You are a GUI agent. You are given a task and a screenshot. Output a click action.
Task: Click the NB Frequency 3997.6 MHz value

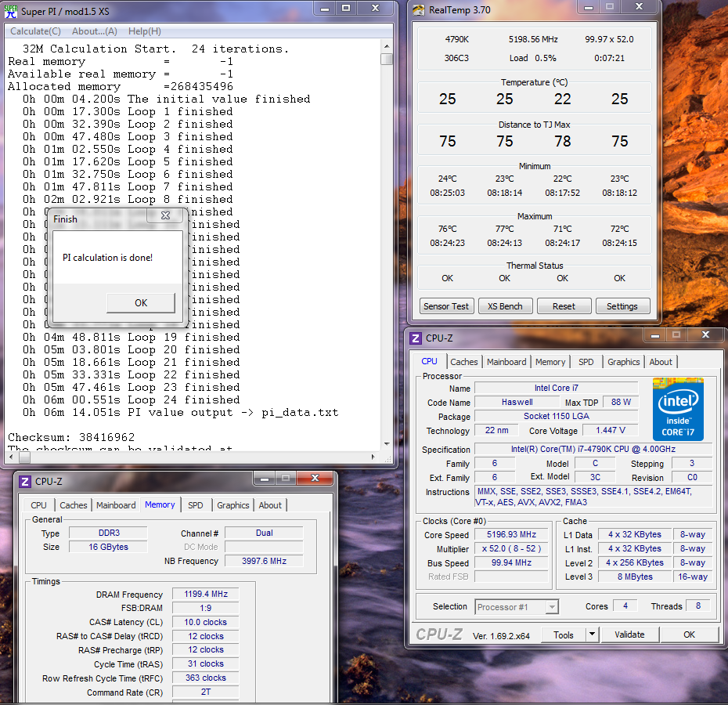(x=264, y=561)
